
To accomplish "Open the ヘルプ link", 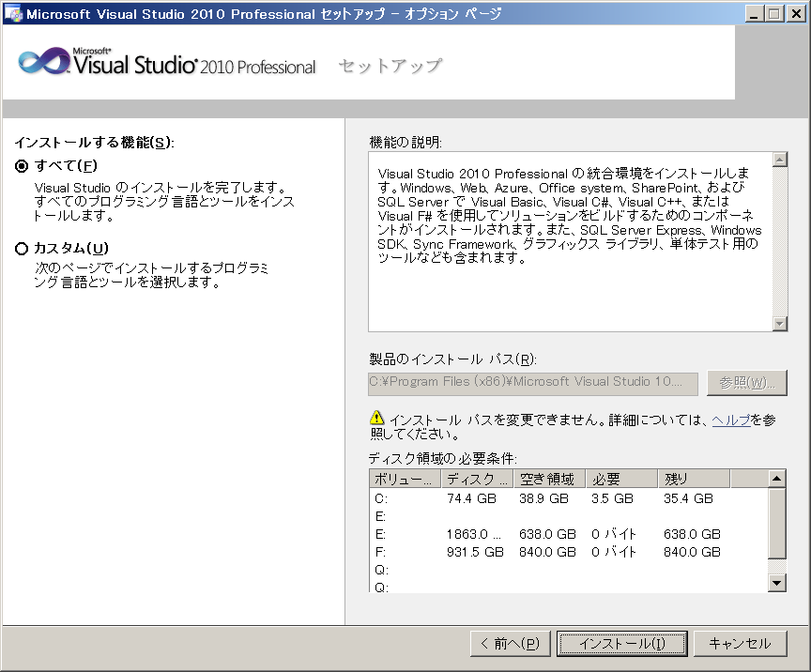I will coord(730,420).
